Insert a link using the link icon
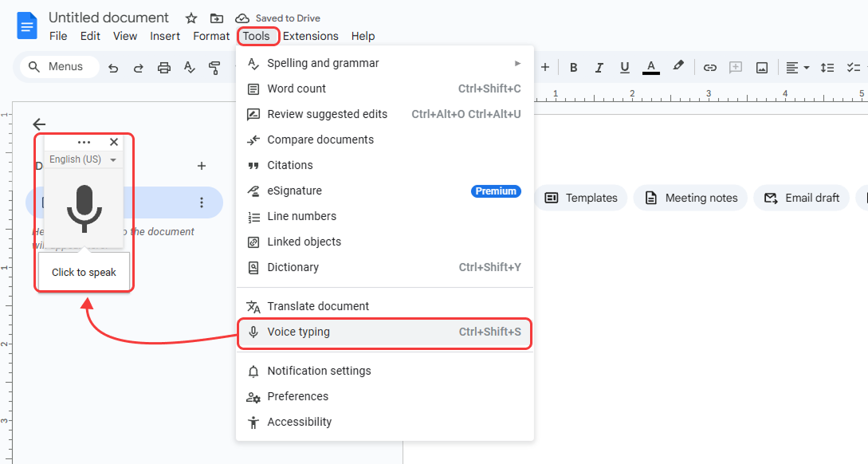Image resolution: width=868 pixels, height=464 pixels. click(x=709, y=67)
